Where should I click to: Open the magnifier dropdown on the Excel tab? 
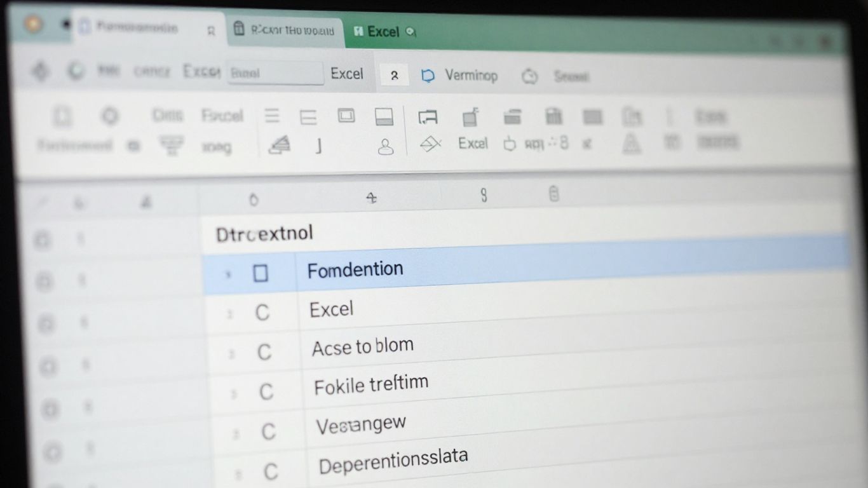point(410,32)
